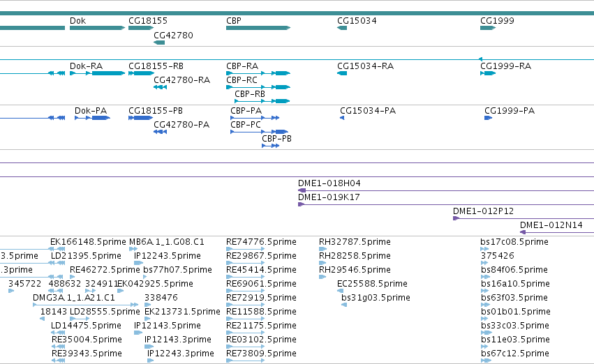594x364 pixels.
Task: Click the bs17c08.5prime EST feature
Action: [x=484, y=249]
